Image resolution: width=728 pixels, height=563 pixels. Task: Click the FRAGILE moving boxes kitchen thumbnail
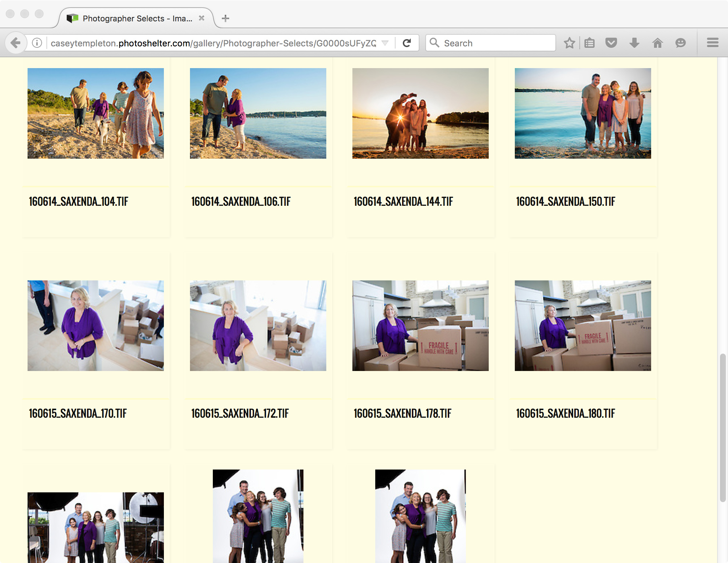[x=421, y=326]
